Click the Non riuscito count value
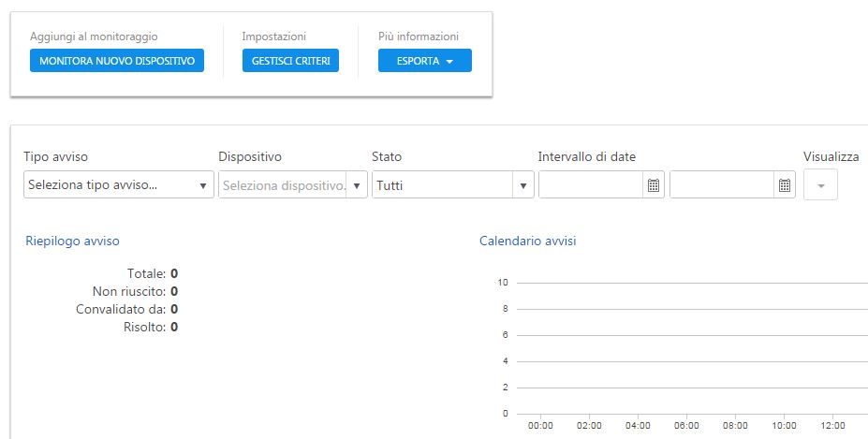 tap(174, 291)
